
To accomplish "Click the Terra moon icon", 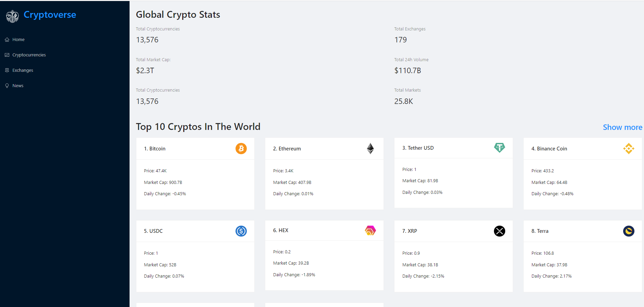I will coord(629,231).
